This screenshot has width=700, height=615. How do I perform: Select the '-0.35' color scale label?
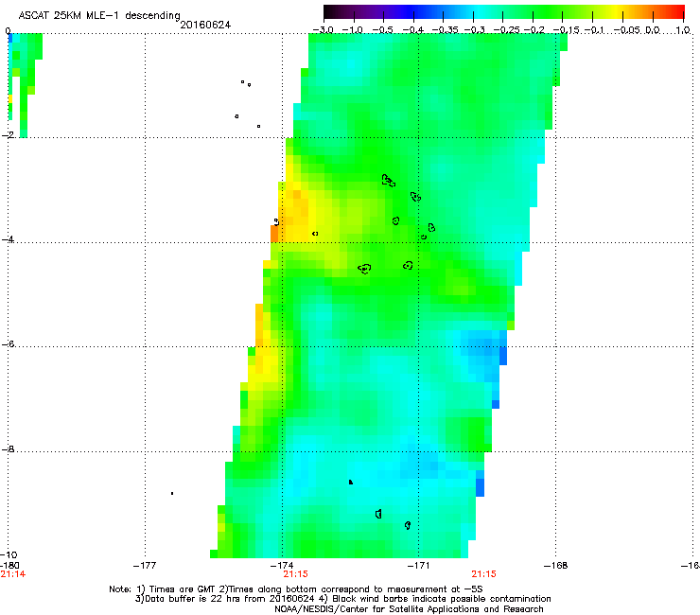tap(445, 30)
